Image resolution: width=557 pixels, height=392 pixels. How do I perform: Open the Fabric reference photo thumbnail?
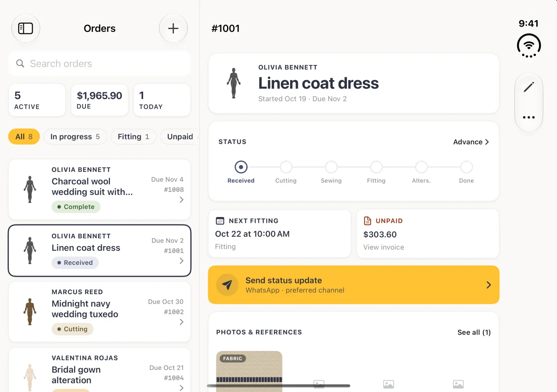249,371
